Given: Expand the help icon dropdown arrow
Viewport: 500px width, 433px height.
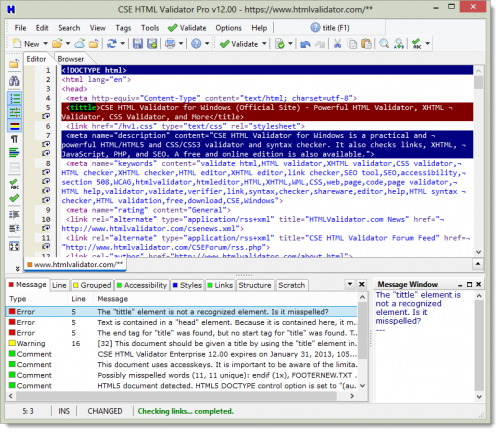Looking at the screenshot, I should [207, 44].
